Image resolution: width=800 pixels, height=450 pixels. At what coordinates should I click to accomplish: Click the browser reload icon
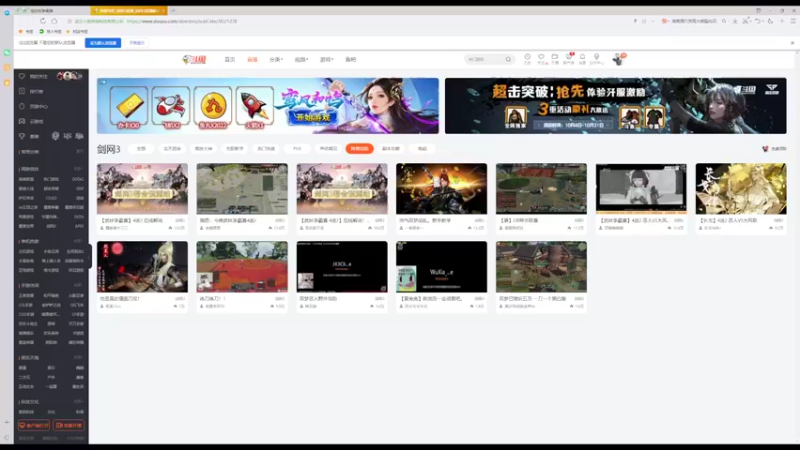(x=42, y=21)
